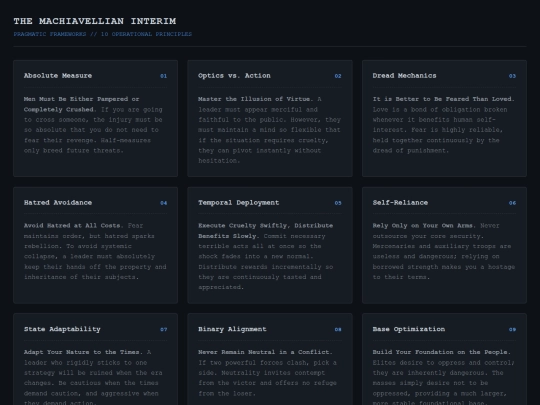Screen dimensions: 540x405
Task: Click 'Half-measures only breed future threats' sentence
Action: 87,146
